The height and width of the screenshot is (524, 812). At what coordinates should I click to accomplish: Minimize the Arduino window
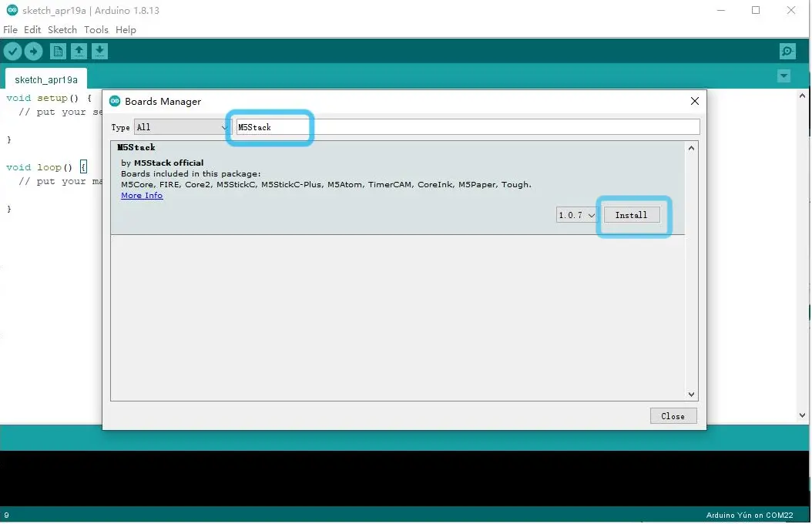(x=720, y=10)
